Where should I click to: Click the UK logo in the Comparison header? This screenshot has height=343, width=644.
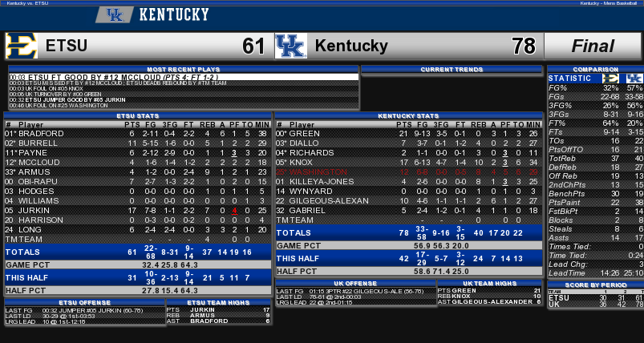[x=634, y=79]
